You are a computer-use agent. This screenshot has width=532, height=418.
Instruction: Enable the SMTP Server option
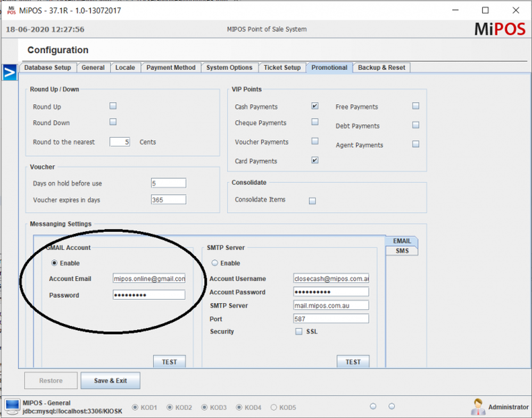[214, 262]
